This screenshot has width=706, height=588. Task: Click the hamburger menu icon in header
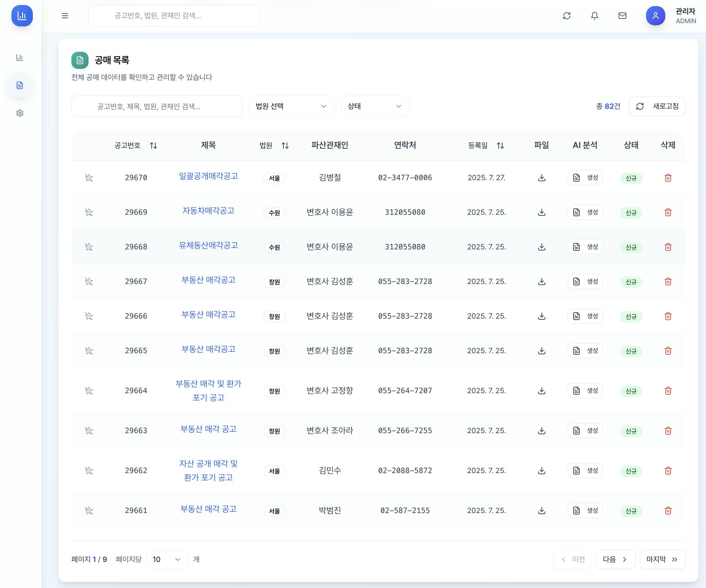click(x=65, y=16)
